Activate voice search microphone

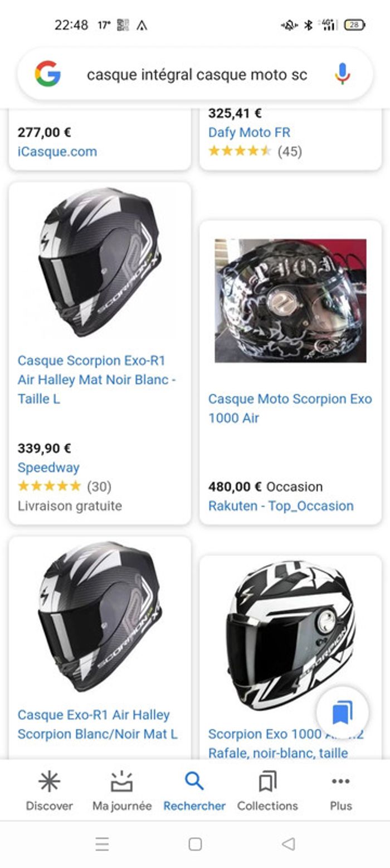point(342,74)
